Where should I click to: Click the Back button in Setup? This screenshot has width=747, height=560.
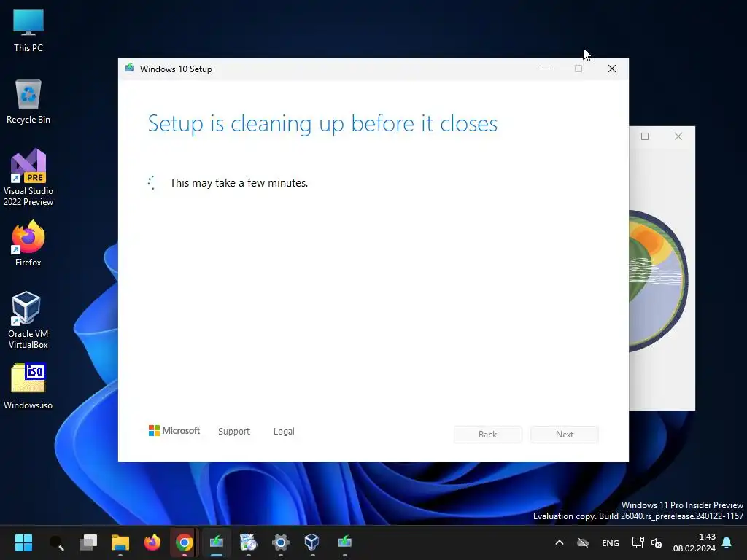click(x=488, y=435)
